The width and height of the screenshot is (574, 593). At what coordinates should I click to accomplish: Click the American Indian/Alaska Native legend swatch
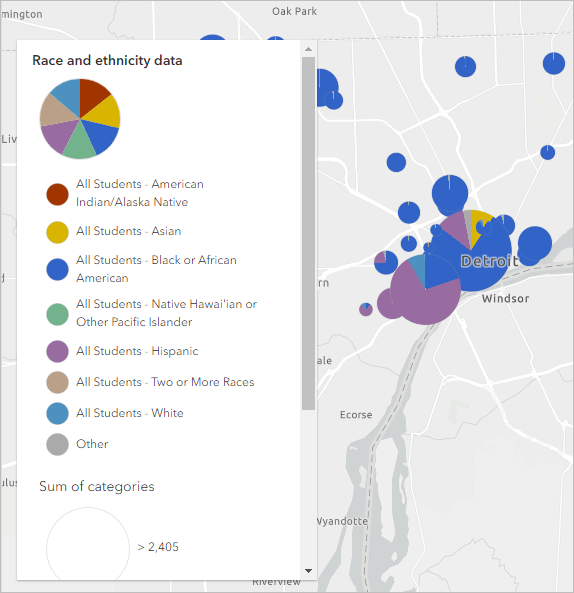click(57, 194)
